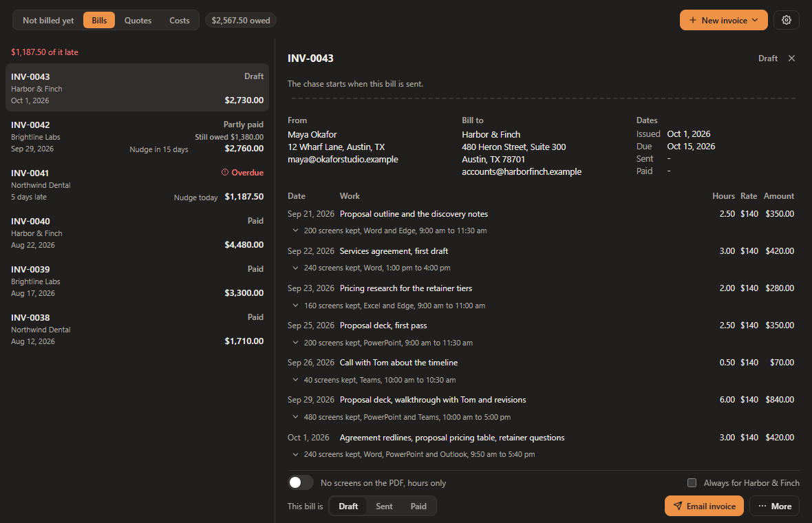
Task: Expand Sep 22 services agreement screens details
Action: tap(295, 268)
